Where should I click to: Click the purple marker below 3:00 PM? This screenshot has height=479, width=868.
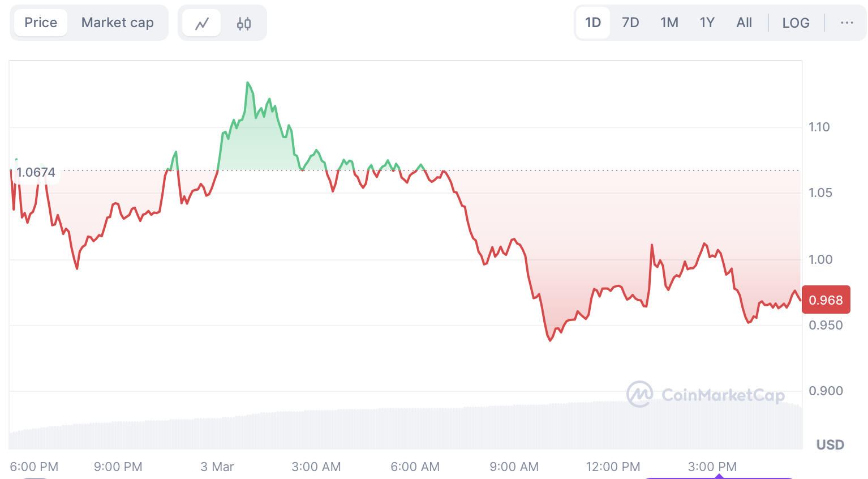pos(720,476)
